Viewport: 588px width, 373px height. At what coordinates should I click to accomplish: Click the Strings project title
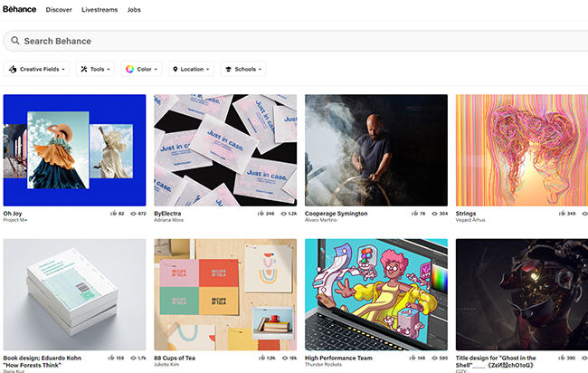pos(466,213)
